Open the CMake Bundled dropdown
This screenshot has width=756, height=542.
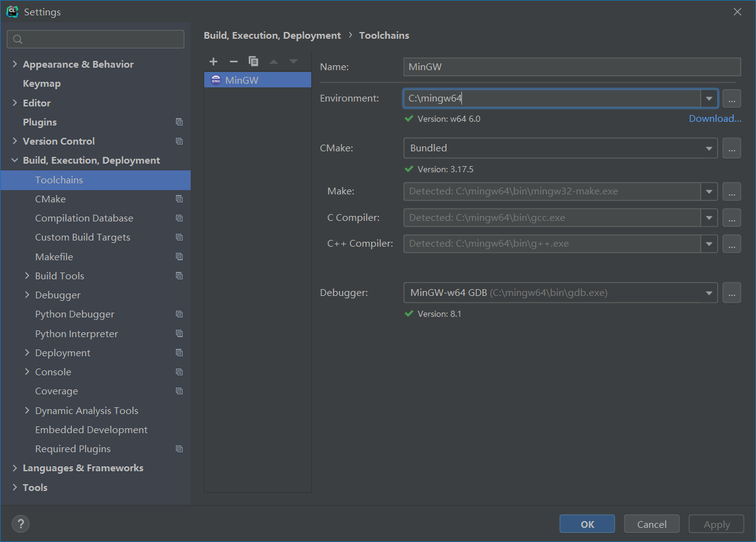click(x=709, y=148)
